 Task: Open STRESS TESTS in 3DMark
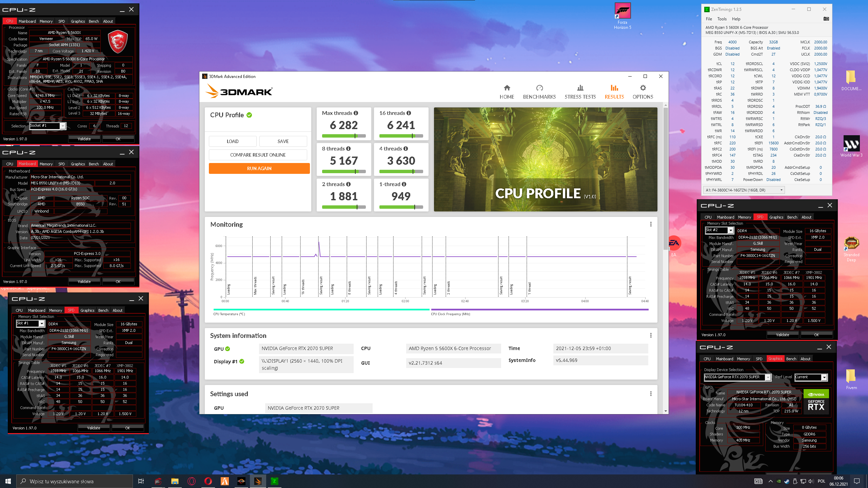[580, 92]
